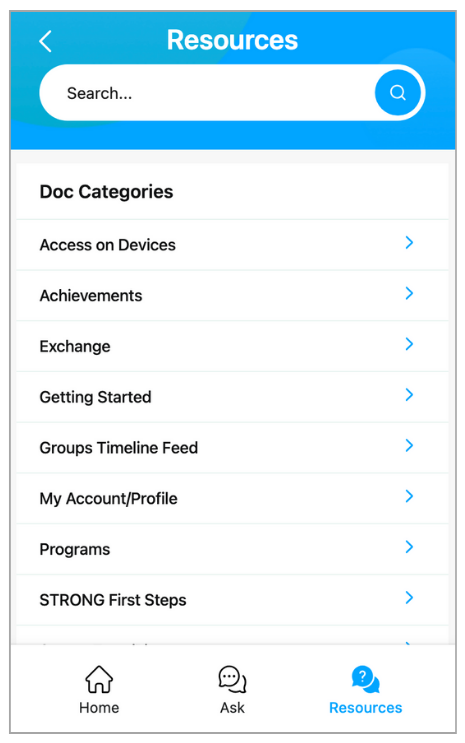Expand Access on Devices chevron

coord(409,243)
